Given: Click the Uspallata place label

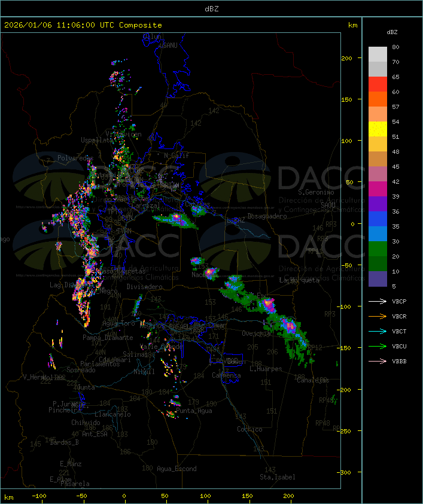Looking at the screenshot, I should (x=97, y=140).
